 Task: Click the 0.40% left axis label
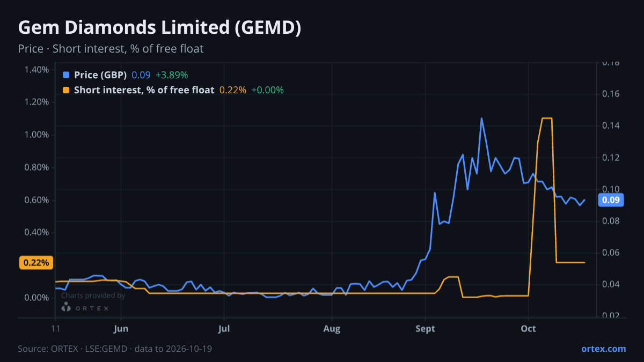pyautogui.click(x=36, y=232)
